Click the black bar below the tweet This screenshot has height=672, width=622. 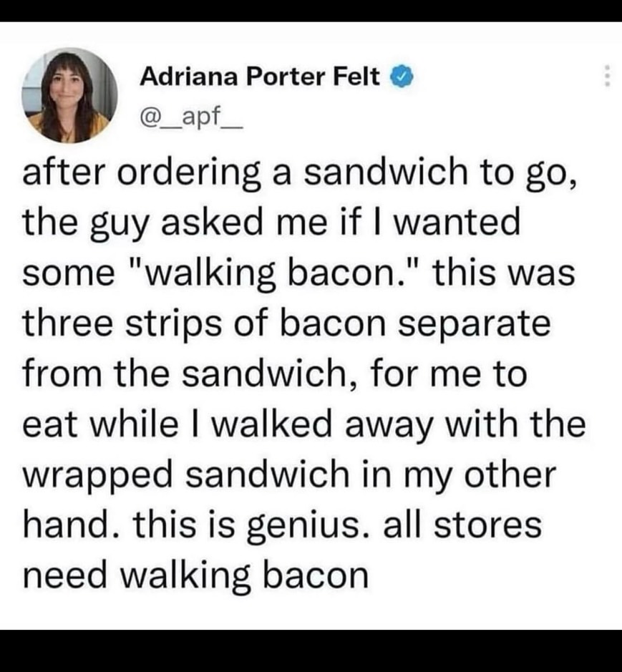[311, 651]
